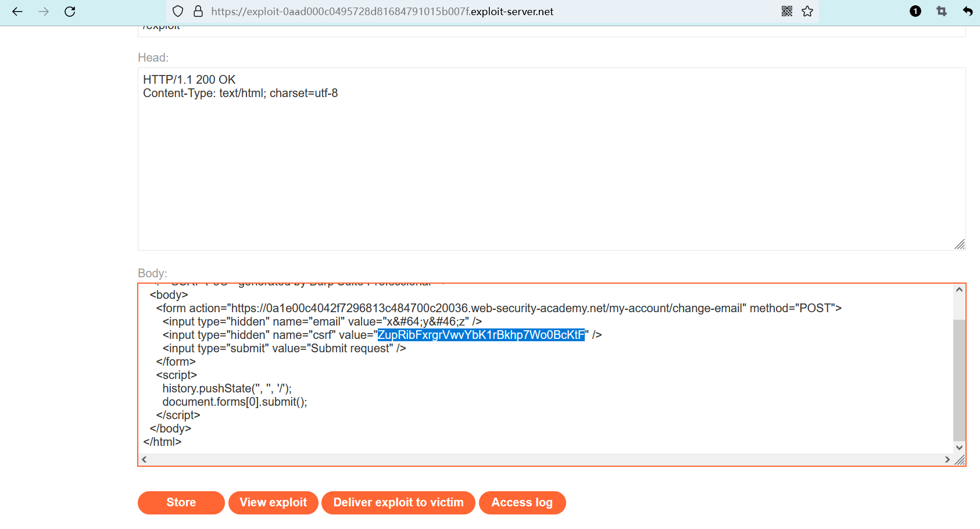Click inside the Head textarea
The height and width of the screenshot is (529, 980).
552,159
